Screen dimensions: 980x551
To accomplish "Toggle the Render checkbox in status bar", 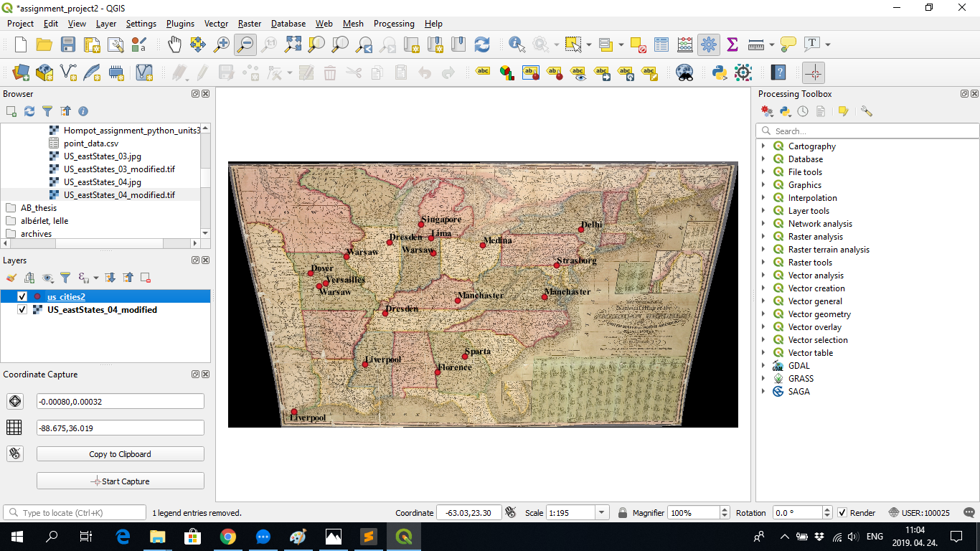I will click(842, 513).
